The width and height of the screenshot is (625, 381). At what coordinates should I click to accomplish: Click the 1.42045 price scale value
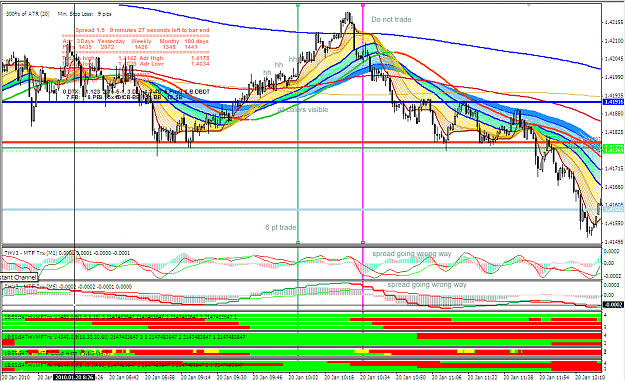[x=614, y=59]
